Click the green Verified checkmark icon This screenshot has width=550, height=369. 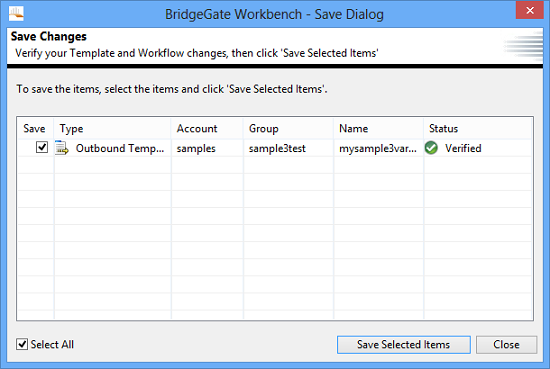pyautogui.click(x=431, y=148)
